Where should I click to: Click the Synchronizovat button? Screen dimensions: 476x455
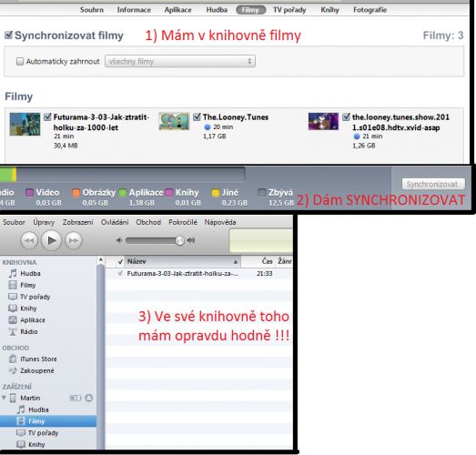(x=433, y=184)
